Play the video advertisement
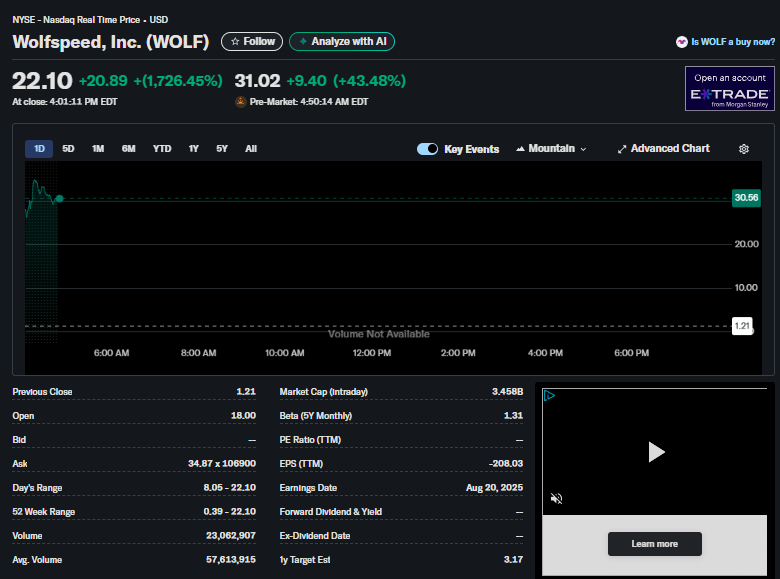 [656, 452]
